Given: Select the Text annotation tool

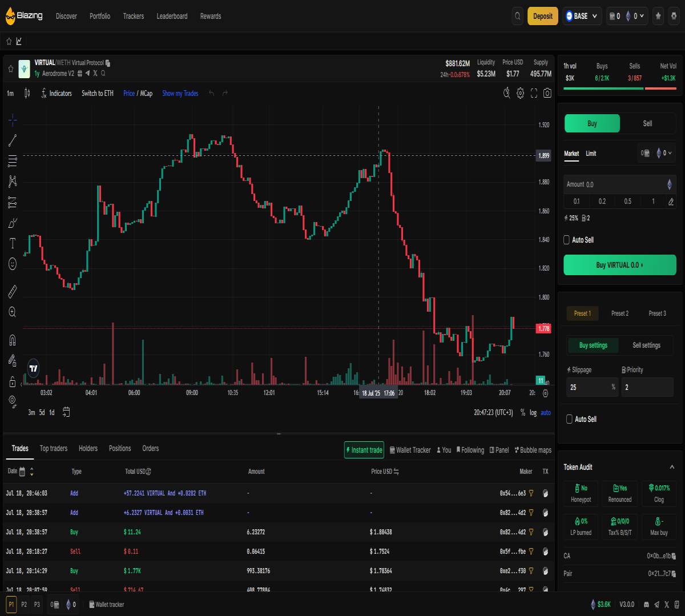Looking at the screenshot, I should [13, 244].
